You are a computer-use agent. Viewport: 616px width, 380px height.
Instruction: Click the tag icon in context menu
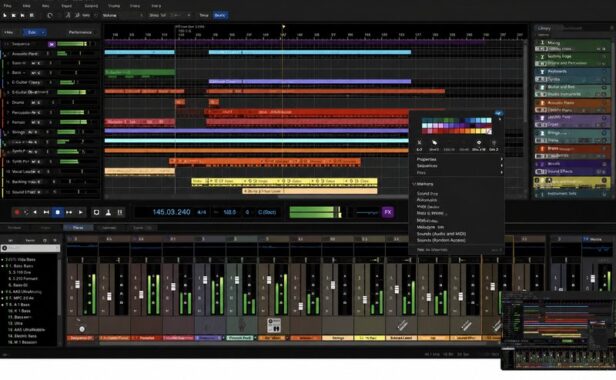click(x=434, y=143)
